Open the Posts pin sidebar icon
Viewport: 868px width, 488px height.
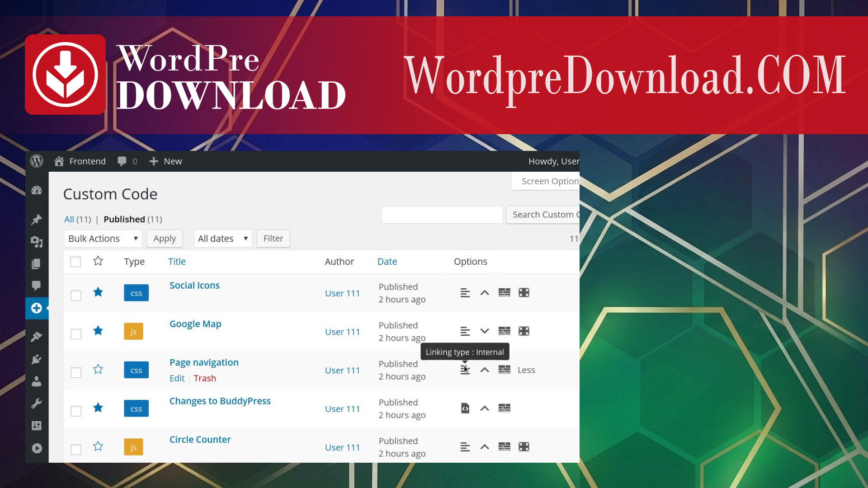click(37, 220)
